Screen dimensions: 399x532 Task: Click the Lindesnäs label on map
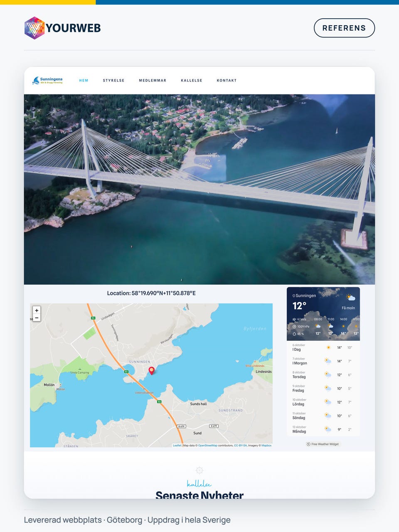(x=264, y=372)
